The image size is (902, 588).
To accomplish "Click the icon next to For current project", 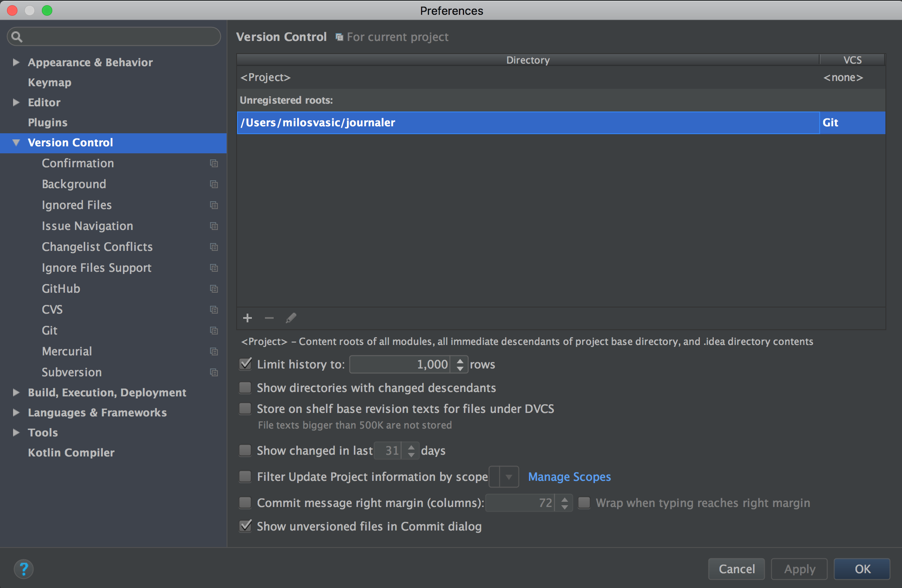I will 339,37.
